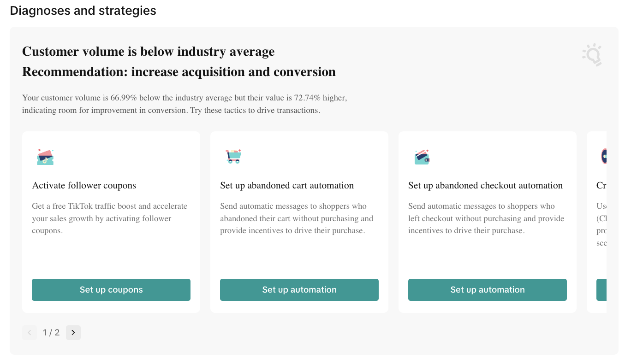631x364 pixels.
Task: Click the partially visible fourth card title
Action: [601, 186]
